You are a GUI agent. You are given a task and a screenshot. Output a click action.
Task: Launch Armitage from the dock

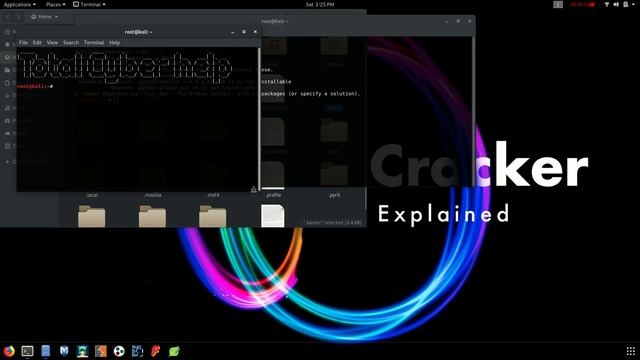82,351
